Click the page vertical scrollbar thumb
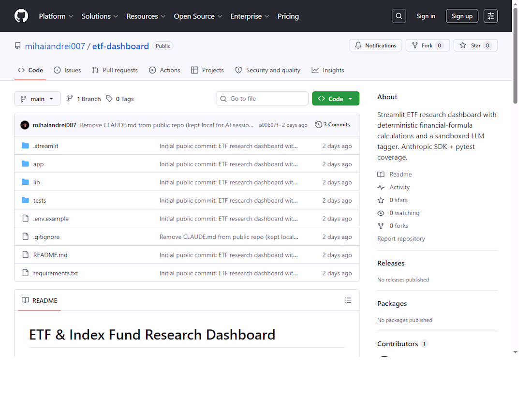The image size is (532, 399). [x=515, y=56]
